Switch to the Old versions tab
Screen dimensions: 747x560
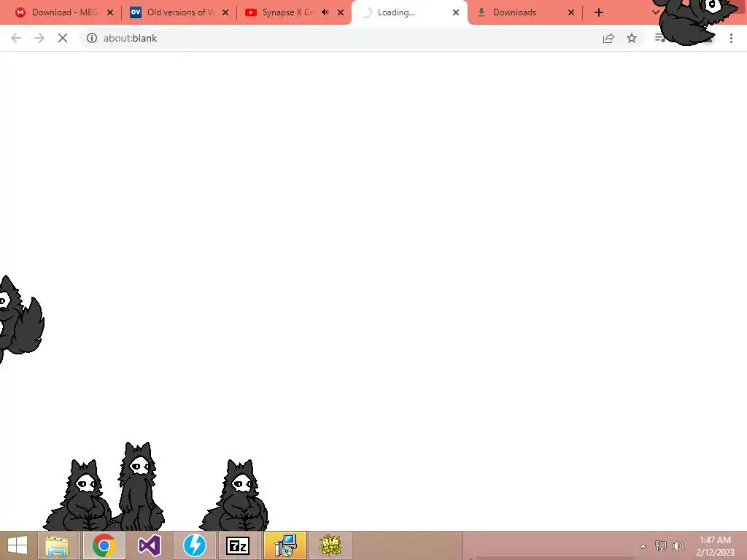tap(178, 12)
